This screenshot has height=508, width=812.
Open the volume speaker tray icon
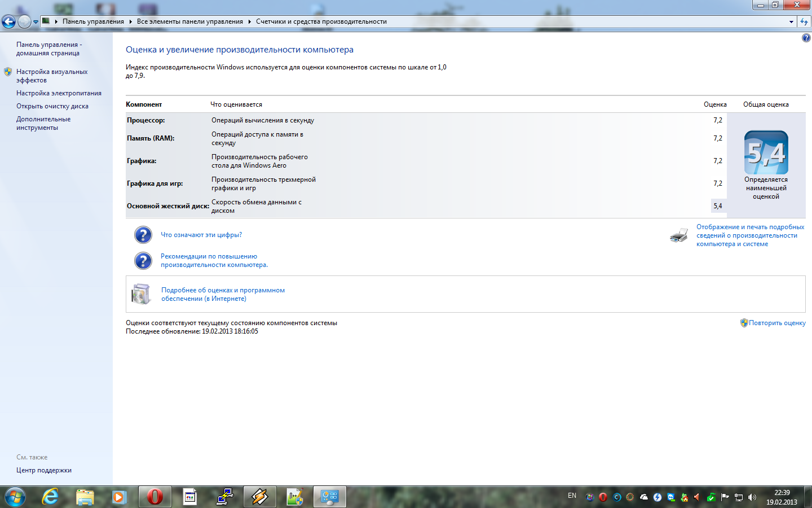click(x=752, y=497)
